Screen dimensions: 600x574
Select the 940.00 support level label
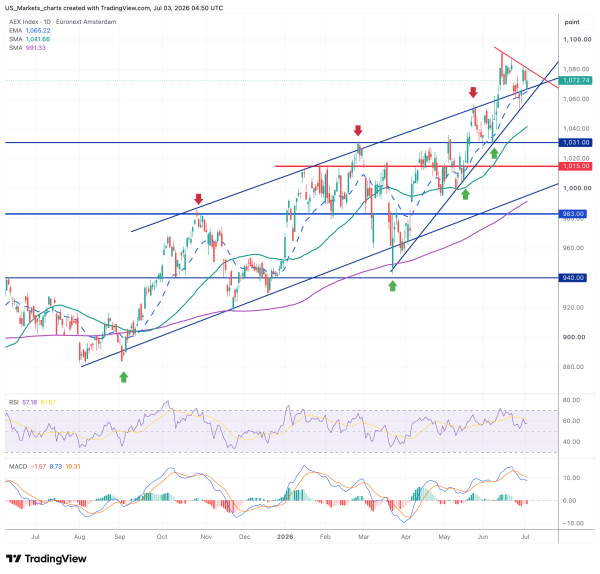click(x=573, y=277)
